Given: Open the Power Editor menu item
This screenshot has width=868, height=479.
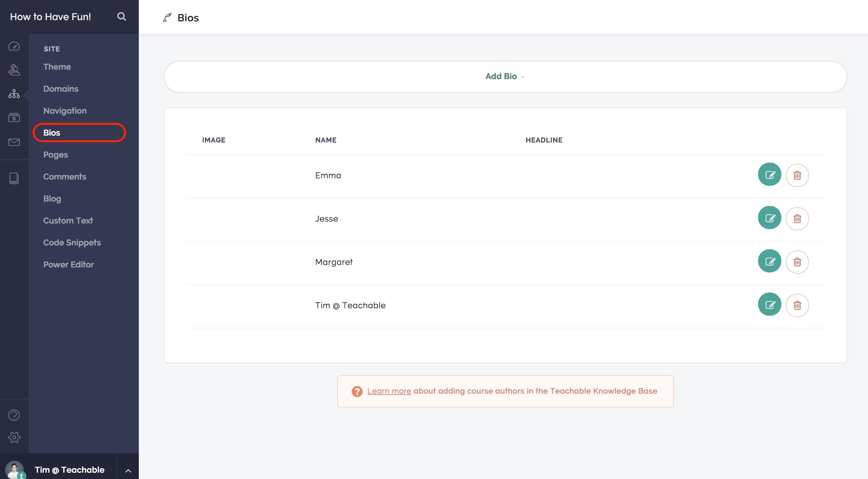Looking at the screenshot, I should tap(68, 264).
